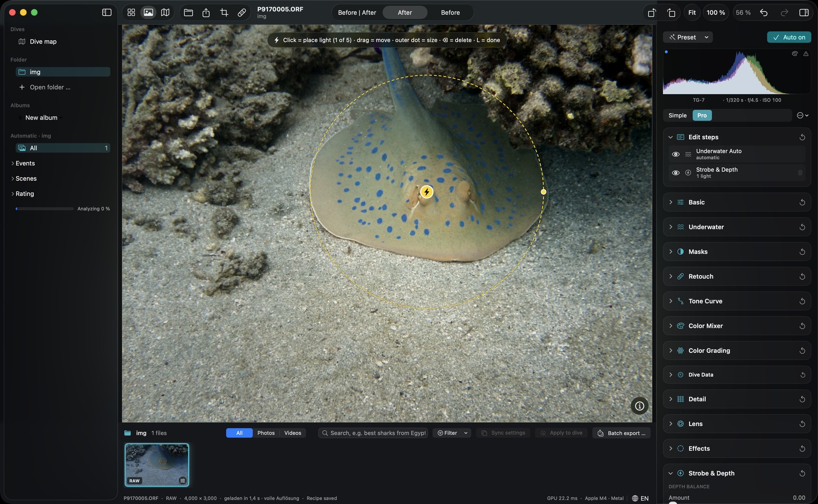Toggle Auto on button
This screenshot has width=818, height=504.
tap(789, 37)
